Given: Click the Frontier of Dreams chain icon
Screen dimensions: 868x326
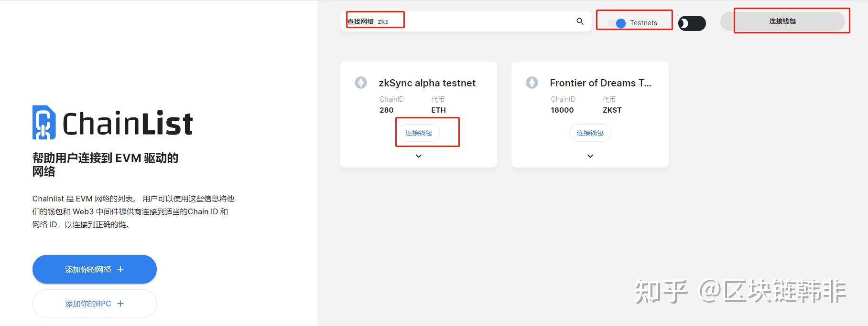Looking at the screenshot, I should coord(532,83).
